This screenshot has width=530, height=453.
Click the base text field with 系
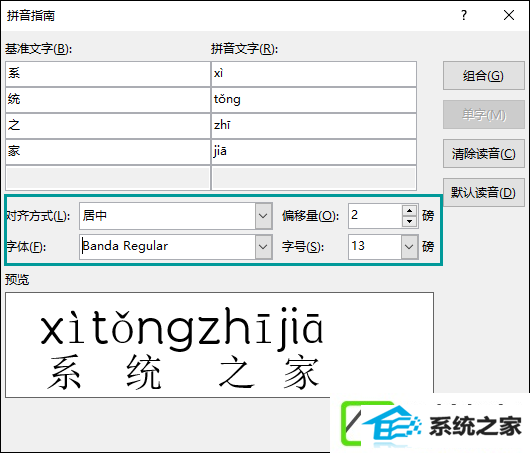click(108, 74)
